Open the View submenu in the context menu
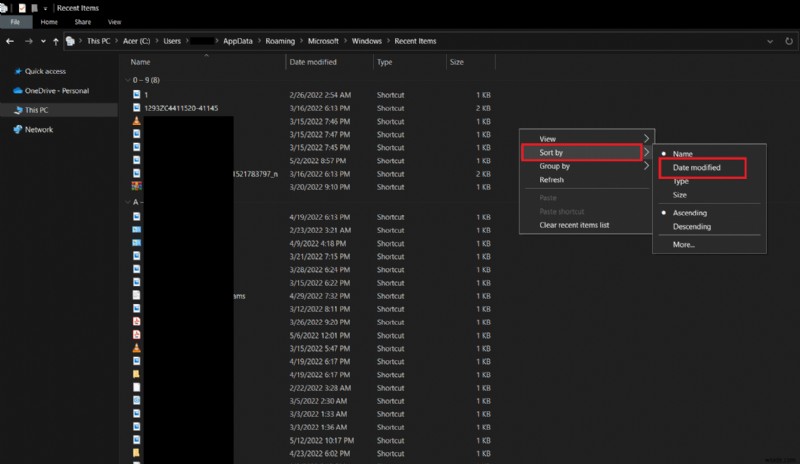The width and height of the screenshot is (800, 464). coord(587,139)
